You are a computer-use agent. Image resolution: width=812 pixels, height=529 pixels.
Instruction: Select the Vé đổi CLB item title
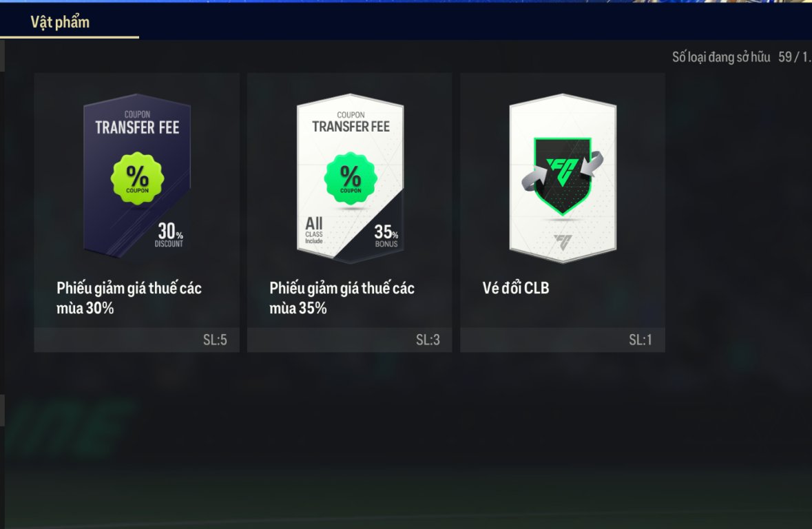(x=516, y=287)
